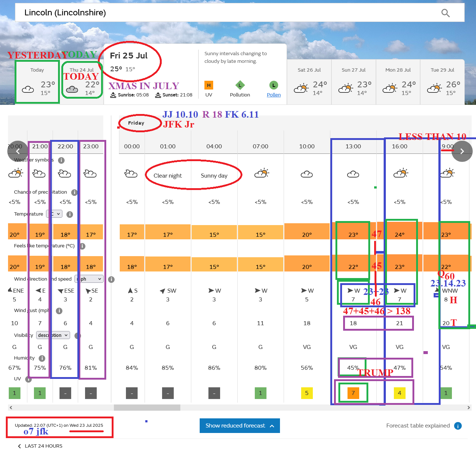Viewport: 476px width, 456px height.
Task: Open the temperature unit dropdown
Action: [55, 214]
